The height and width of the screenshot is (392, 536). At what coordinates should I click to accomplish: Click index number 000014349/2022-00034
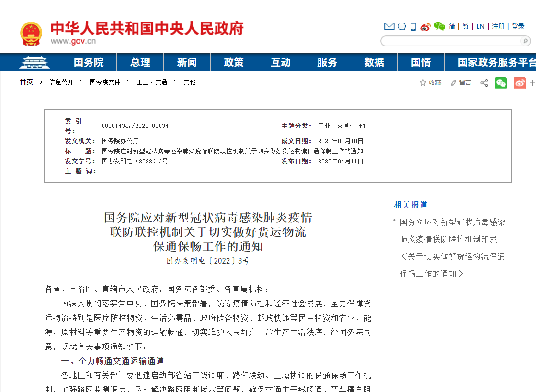coord(135,126)
